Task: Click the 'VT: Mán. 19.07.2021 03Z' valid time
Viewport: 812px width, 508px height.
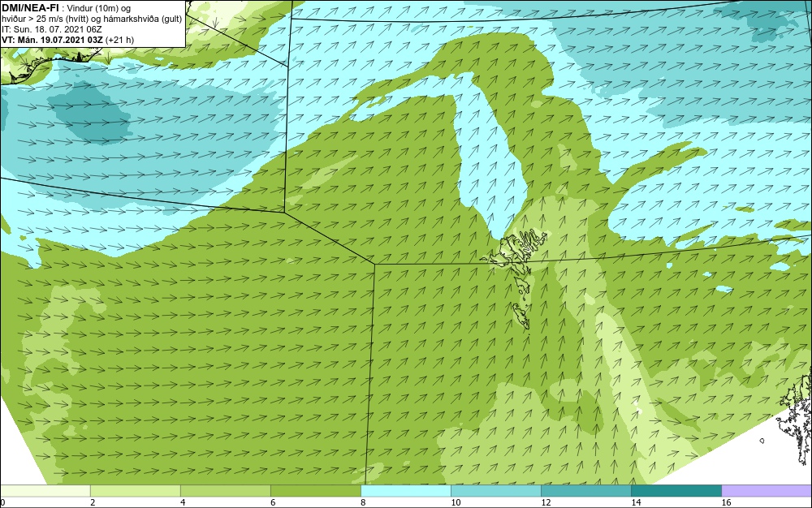Action: [52, 40]
